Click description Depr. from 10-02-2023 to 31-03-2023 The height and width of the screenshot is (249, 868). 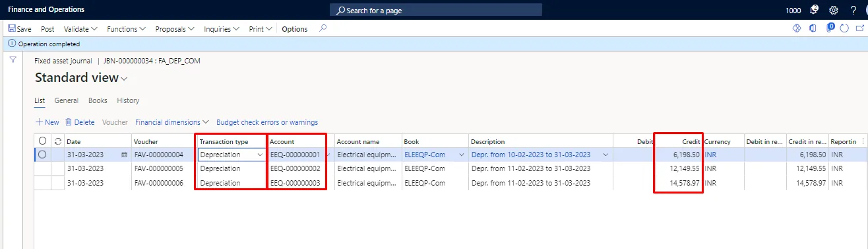pyautogui.click(x=531, y=155)
